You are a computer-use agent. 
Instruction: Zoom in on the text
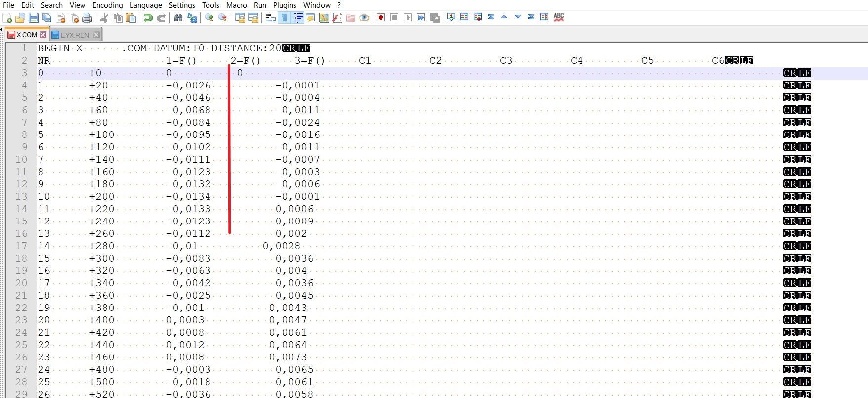coord(209,18)
